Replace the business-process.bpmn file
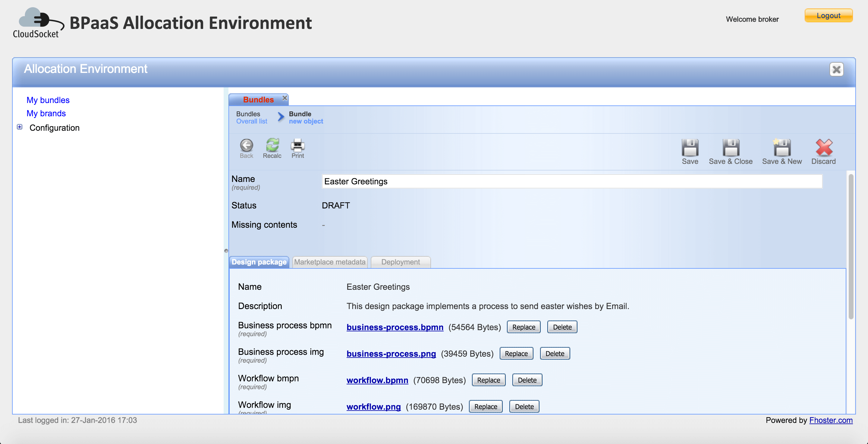The width and height of the screenshot is (868, 444). (x=523, y=327)
